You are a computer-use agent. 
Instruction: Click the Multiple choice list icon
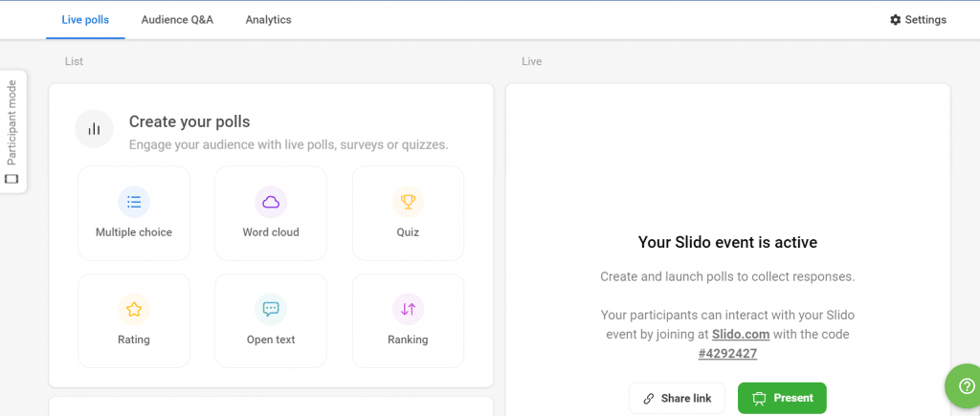coord(134,202)
